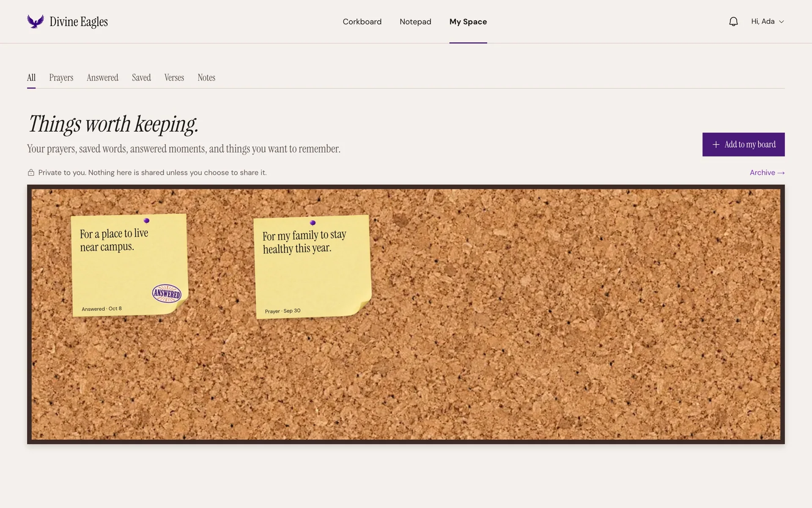
Task: Click Add to my board button
Action: coord(743,144)
